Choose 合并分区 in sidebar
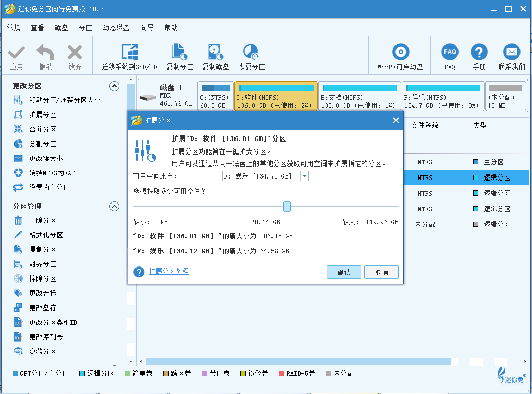 [34, 129]
